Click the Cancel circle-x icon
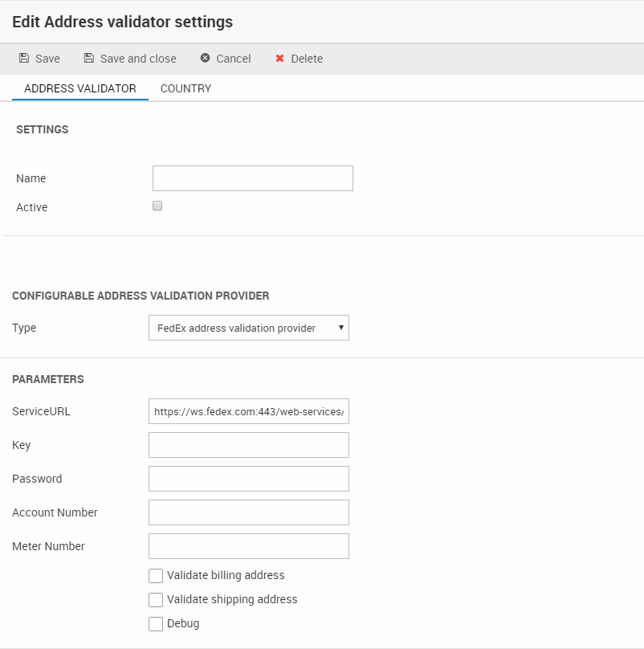 click(x=206, y=59)
